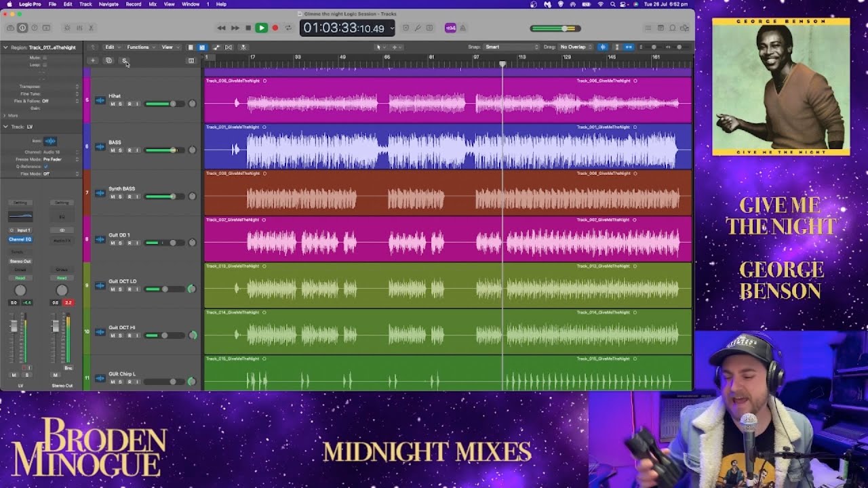The height and width of the screenshot is (488, 868).
Task: Open the Loop Browser icon
Action: click(673, 28)
